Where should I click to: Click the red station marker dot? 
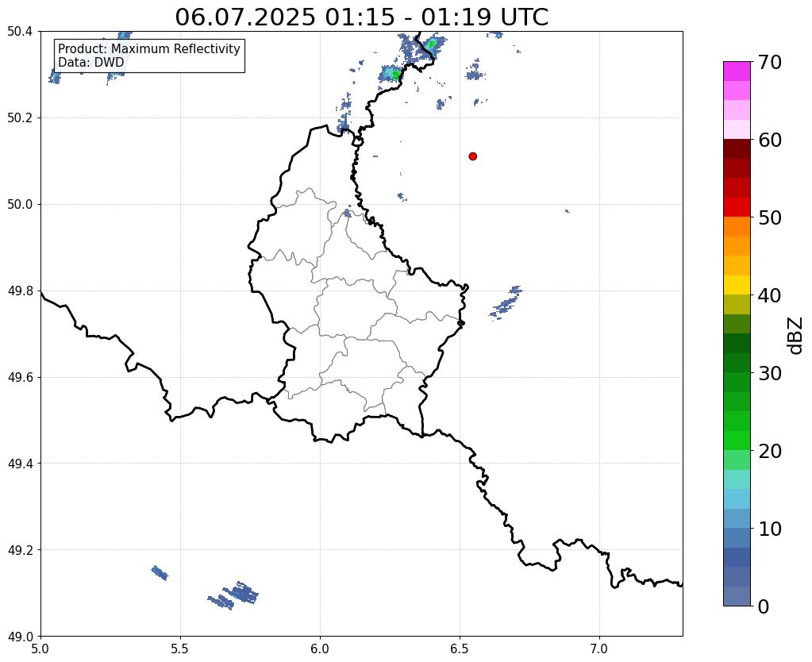point(472,156)
